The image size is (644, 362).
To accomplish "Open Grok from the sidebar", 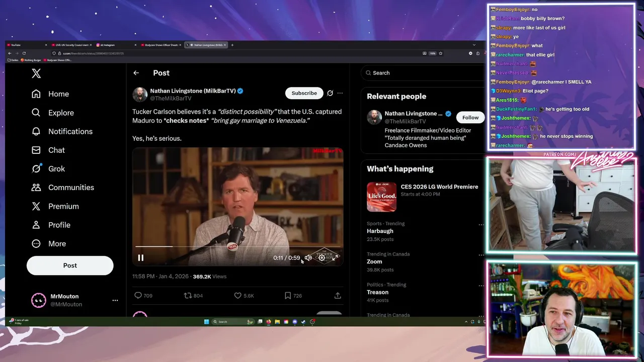I will pyautogui.click(x=48, y=169).
